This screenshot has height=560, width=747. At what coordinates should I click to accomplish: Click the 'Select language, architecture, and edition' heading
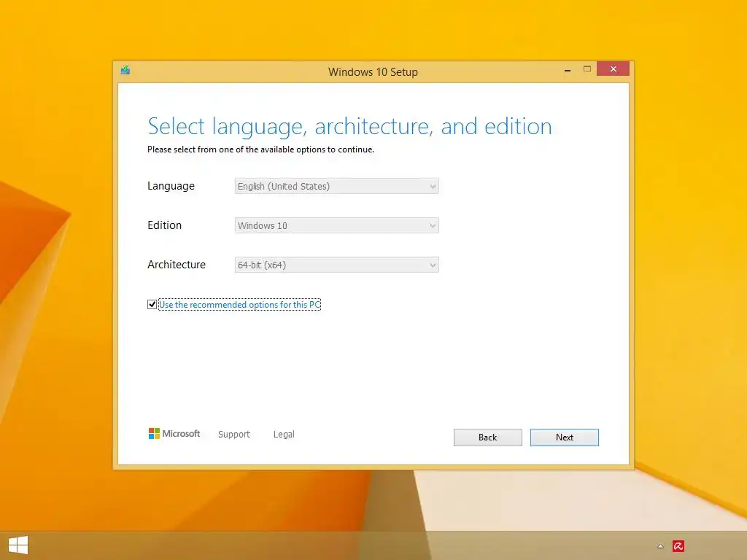click(x=349, y=126)
